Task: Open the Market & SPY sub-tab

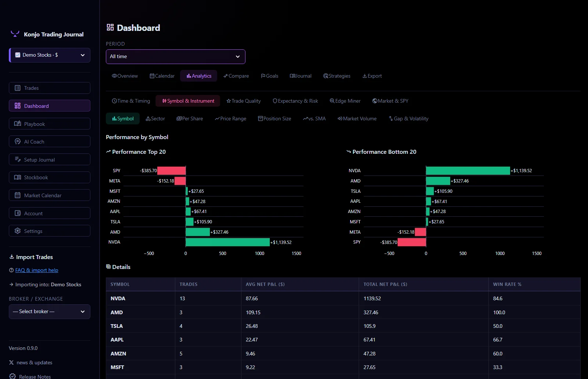Action: click(x=390, y=101)
